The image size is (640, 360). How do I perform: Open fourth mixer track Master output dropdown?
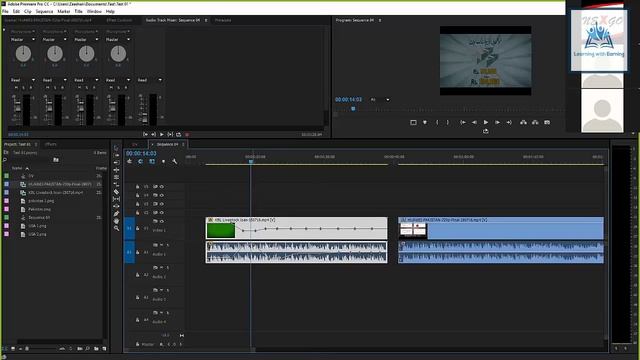pos(118,40)
